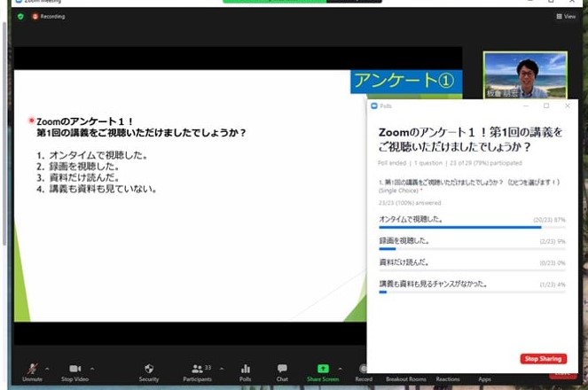Viewport: 588px width, 390px height.
Task: Click the オンタイムで視聴した。 result bar
Action: [x=472, y=228]
